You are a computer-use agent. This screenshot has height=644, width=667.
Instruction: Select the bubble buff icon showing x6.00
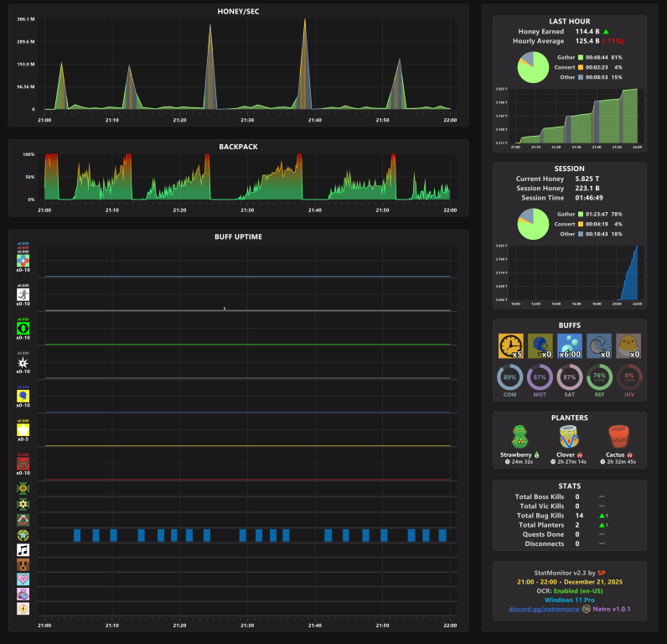570,345
